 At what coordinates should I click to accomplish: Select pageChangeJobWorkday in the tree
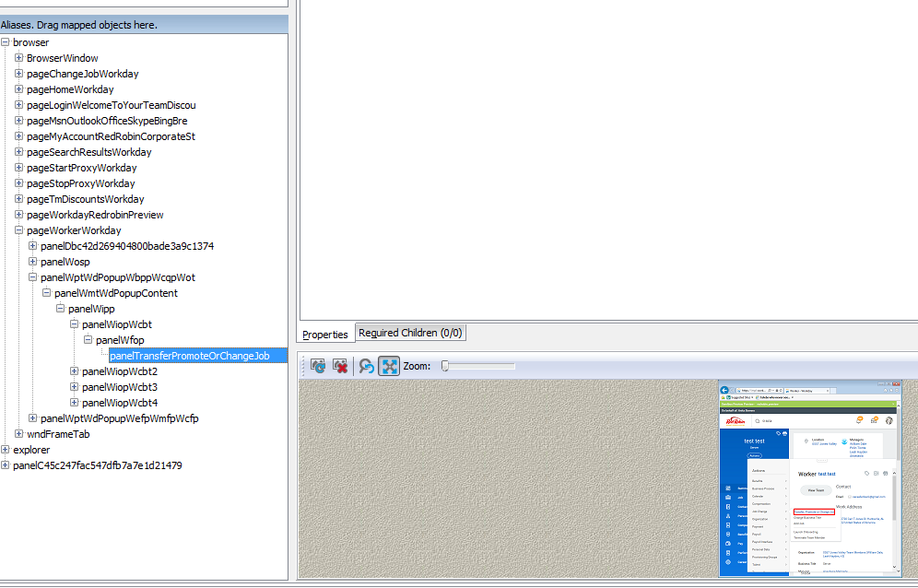83,74
